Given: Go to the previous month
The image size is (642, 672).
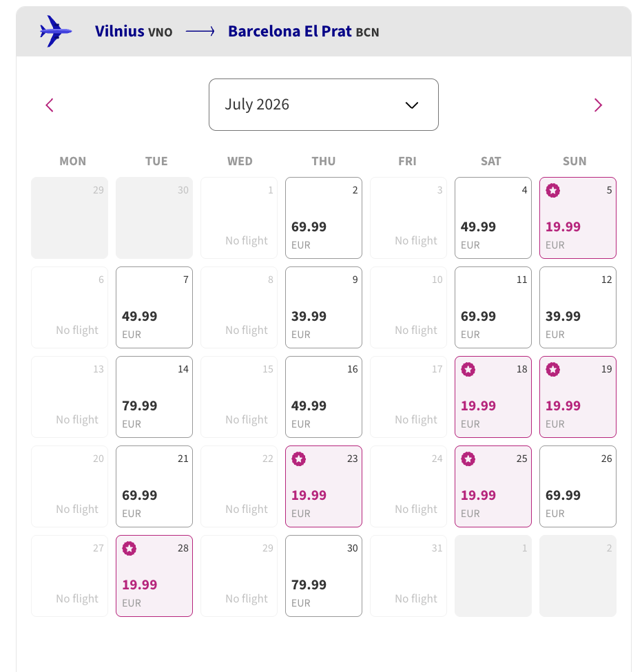Looking at the screenshot, I should [x=50, y=105].
